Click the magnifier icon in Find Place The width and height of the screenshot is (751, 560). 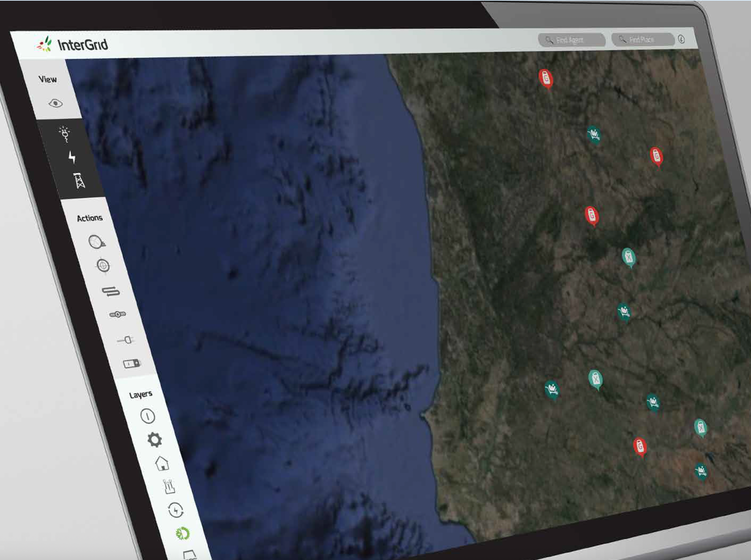click(x=622, y=40)
